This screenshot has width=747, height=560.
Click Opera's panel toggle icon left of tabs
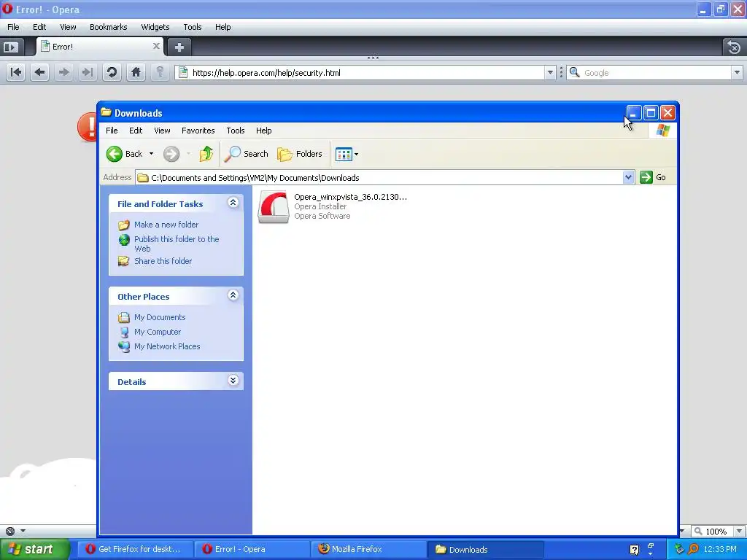[x=10, y=47]
